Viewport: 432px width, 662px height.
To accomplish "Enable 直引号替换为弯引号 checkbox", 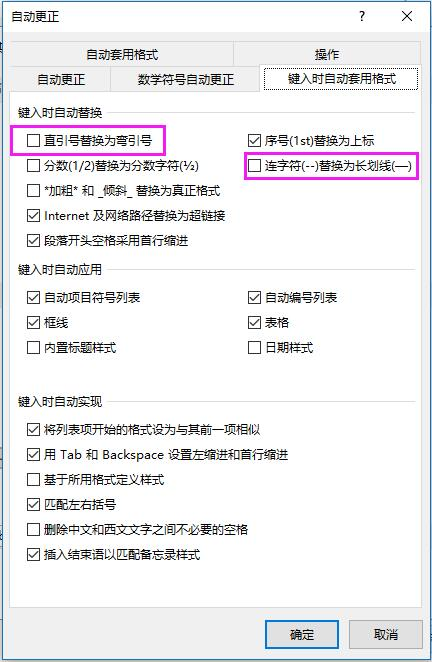I will (33, 140).
